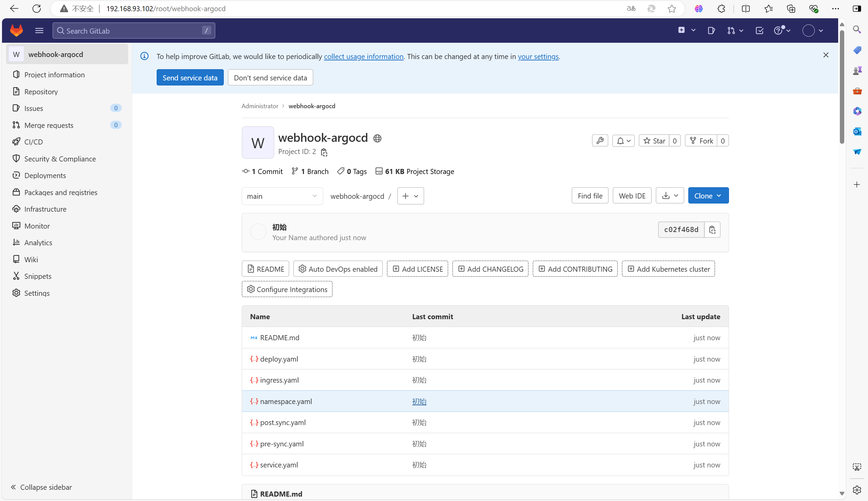
Task: Expand merge requests dropdown in header
Action: [x=735, y=30]
